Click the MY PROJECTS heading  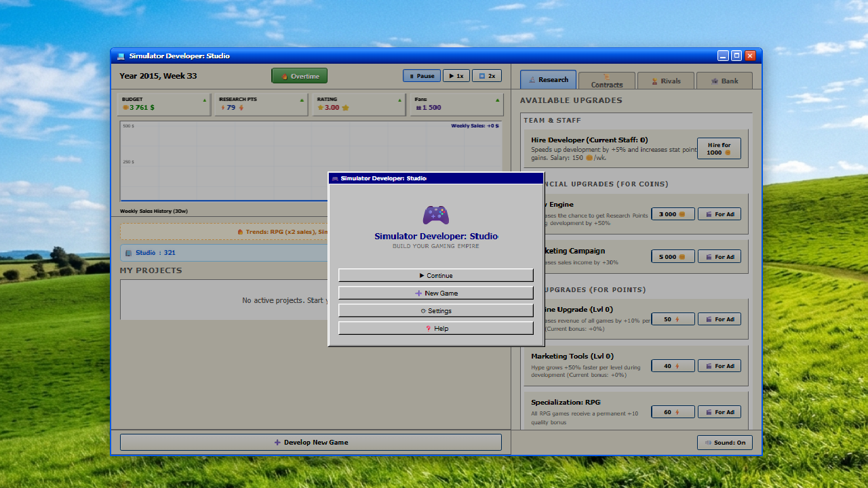[x=151, y=270]
